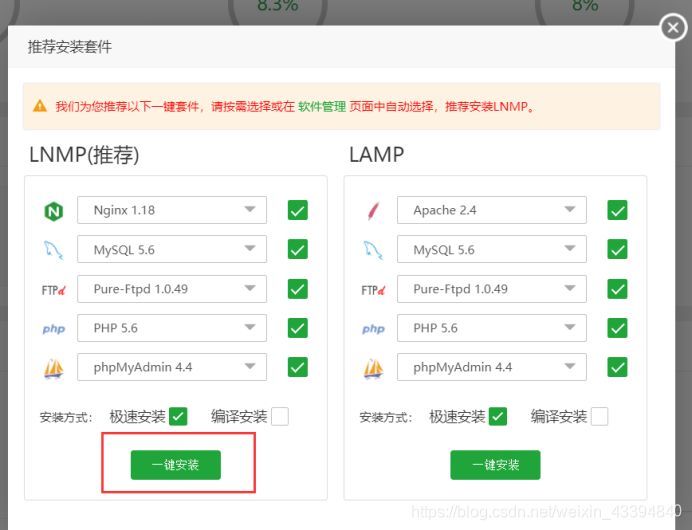Click 安装方式 label in LNMP panel
The width and height of the screenshot is (692, 530).
click(x=66, y=417)
